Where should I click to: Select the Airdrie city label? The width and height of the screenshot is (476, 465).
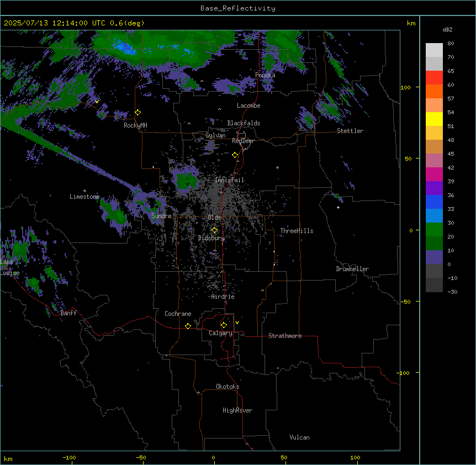pos(223,297)
